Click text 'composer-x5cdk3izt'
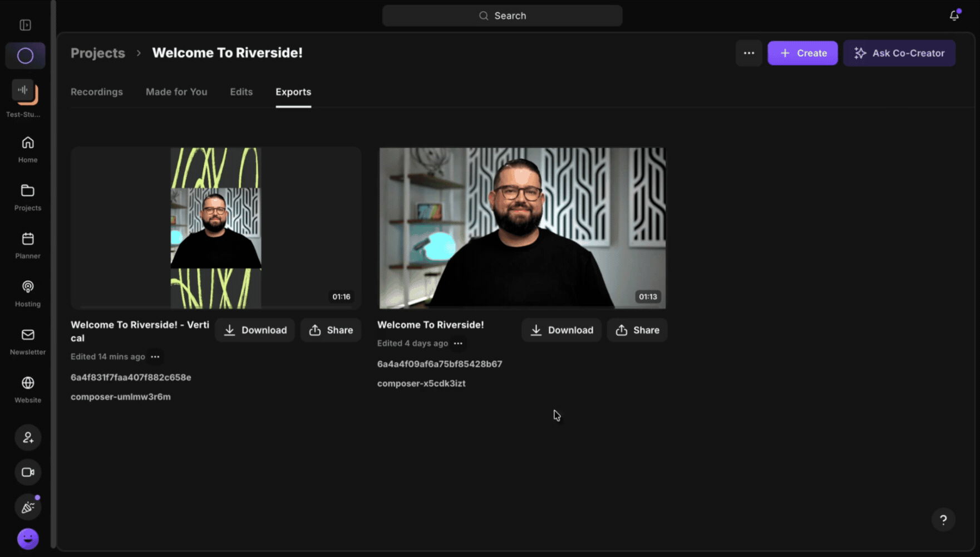 421,383
